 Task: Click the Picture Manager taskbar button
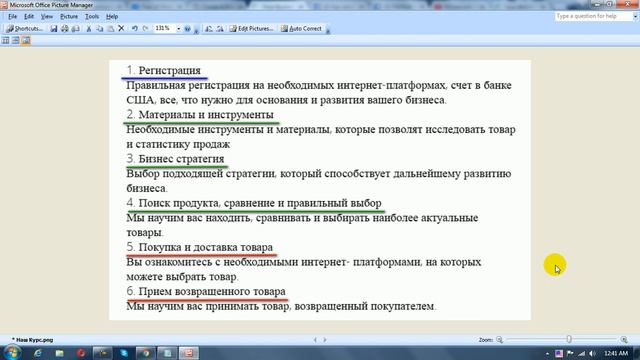189,353
